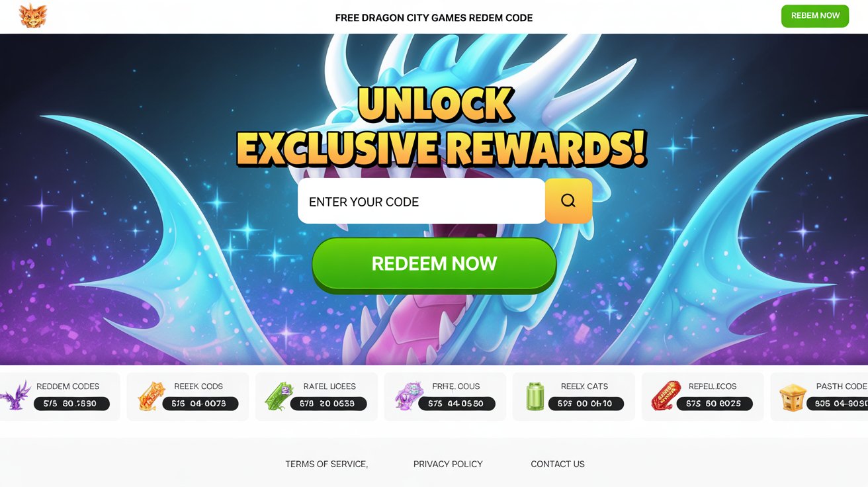Select the green battery canister icon
The width and height of the screenshot is (868, 487).
point(534,396)
